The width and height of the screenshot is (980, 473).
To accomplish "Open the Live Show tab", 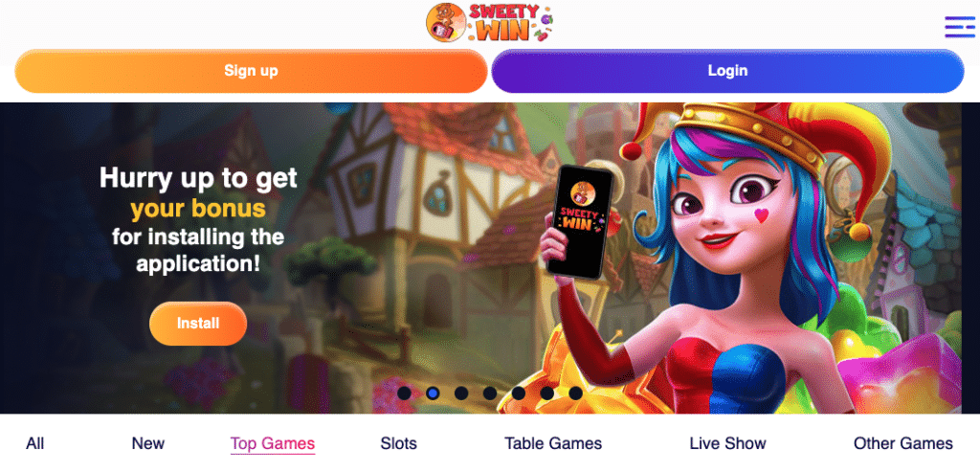I will [727, 443].
